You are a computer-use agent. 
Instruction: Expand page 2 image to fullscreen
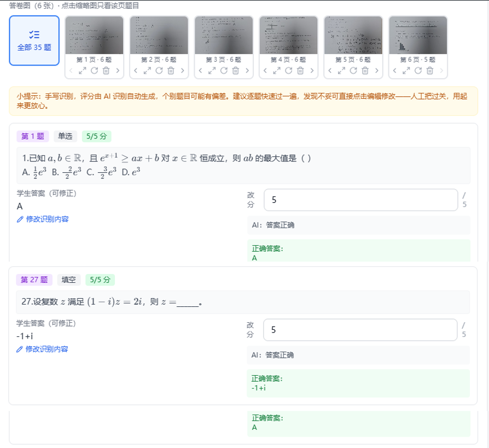tap(147, 71)
